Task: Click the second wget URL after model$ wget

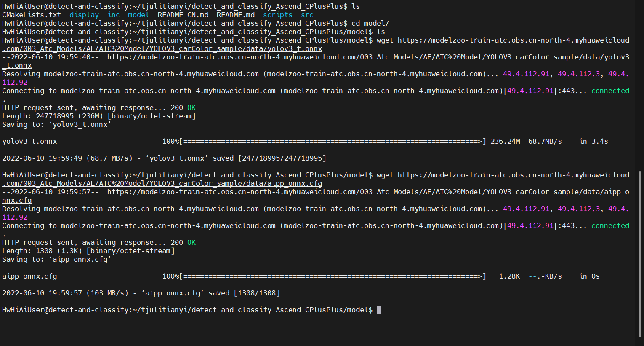Action: click(514, 175)
